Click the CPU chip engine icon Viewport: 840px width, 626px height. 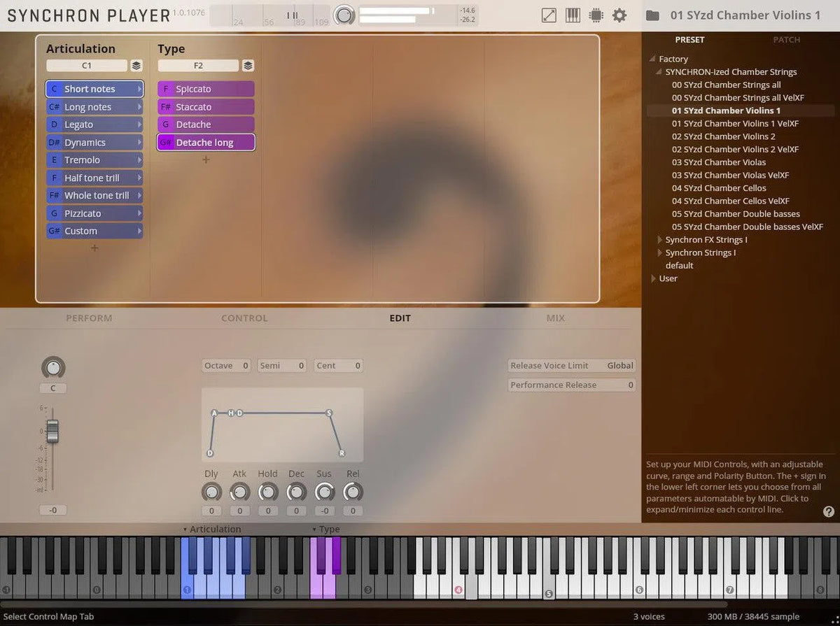(596, 15)
